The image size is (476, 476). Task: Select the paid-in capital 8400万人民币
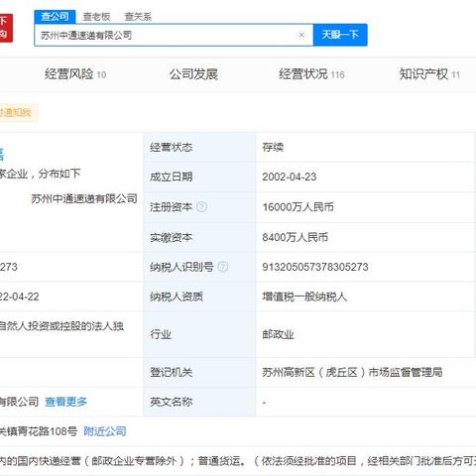pyautogui.click(x=296, y=237)
